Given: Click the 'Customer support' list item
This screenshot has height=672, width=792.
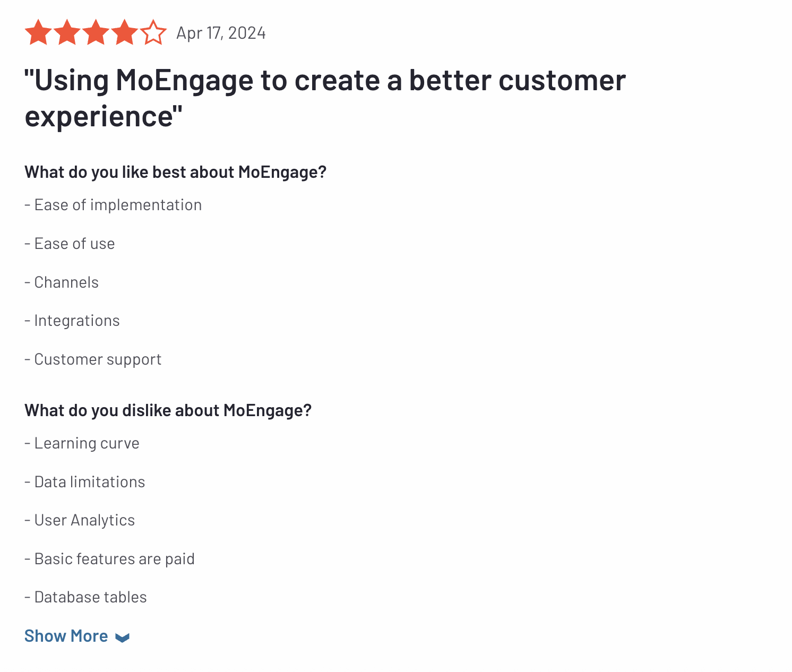Looking at the screenshot, I should pyautogui.click(x=93, y=359).
